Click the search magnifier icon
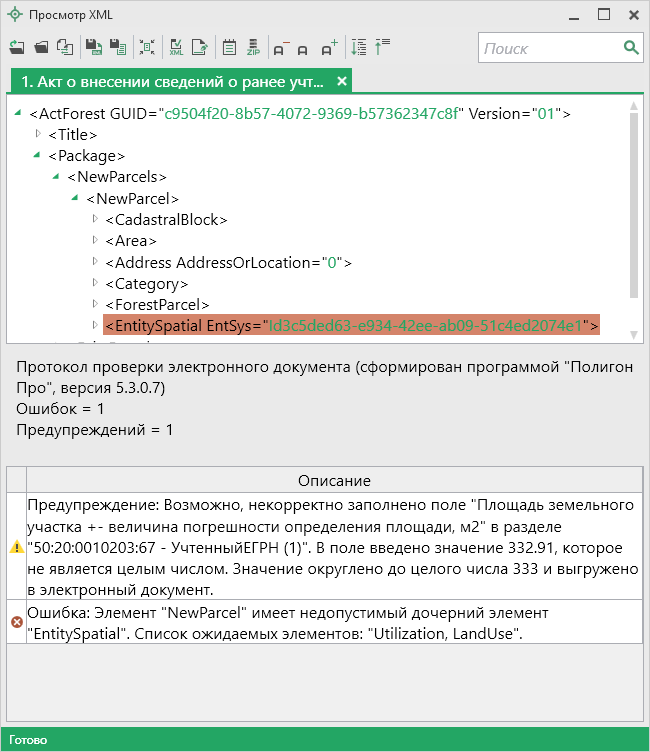 pyautogui.click(x=631, y=48)
